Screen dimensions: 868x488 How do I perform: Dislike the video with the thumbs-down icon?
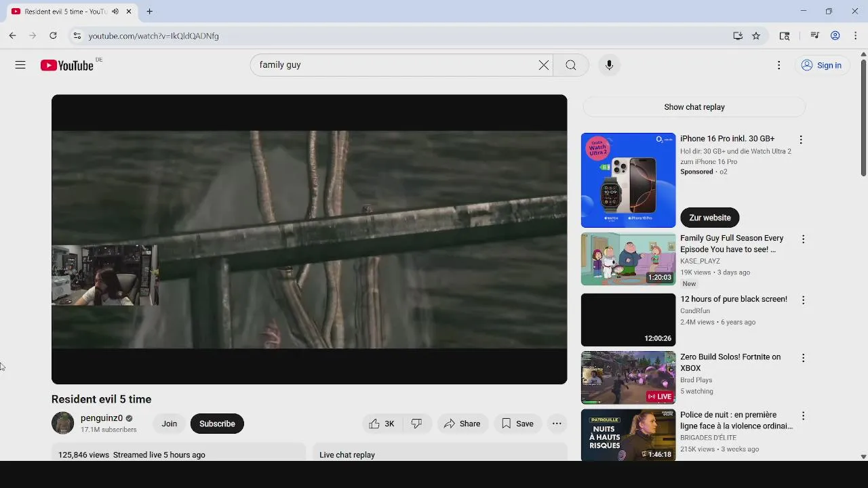[x=417, y=424]
